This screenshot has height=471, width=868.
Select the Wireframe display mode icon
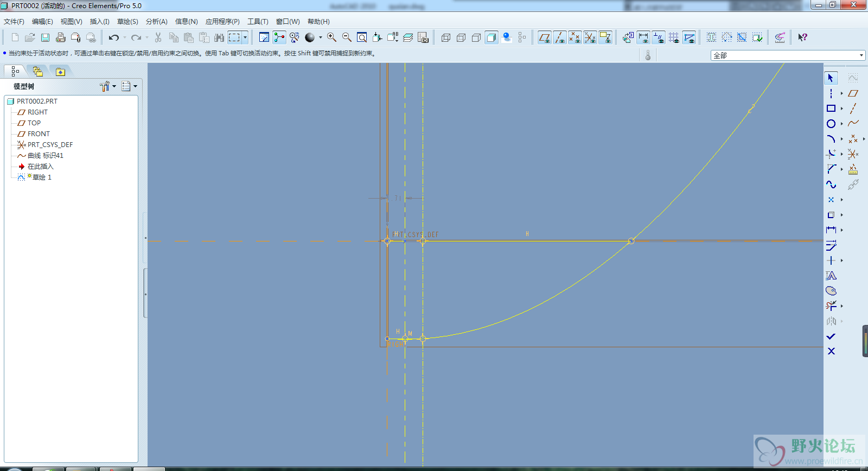446,37
